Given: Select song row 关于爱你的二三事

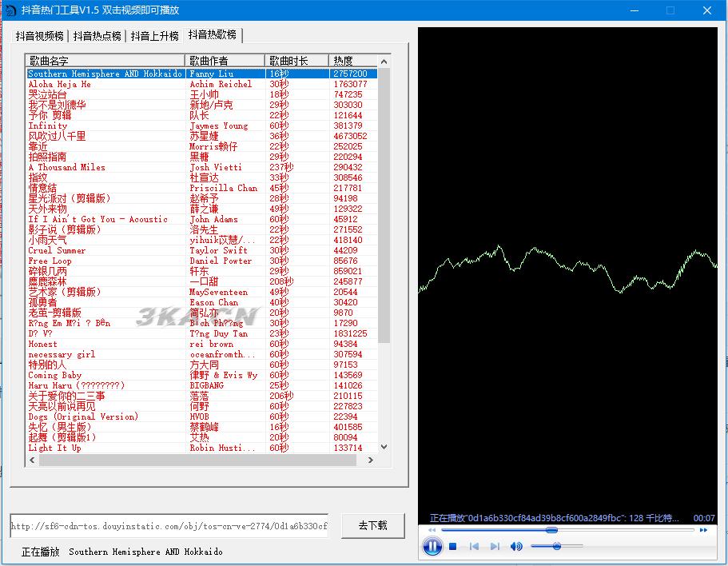Looking at the screenshot, I should [201, 396].
